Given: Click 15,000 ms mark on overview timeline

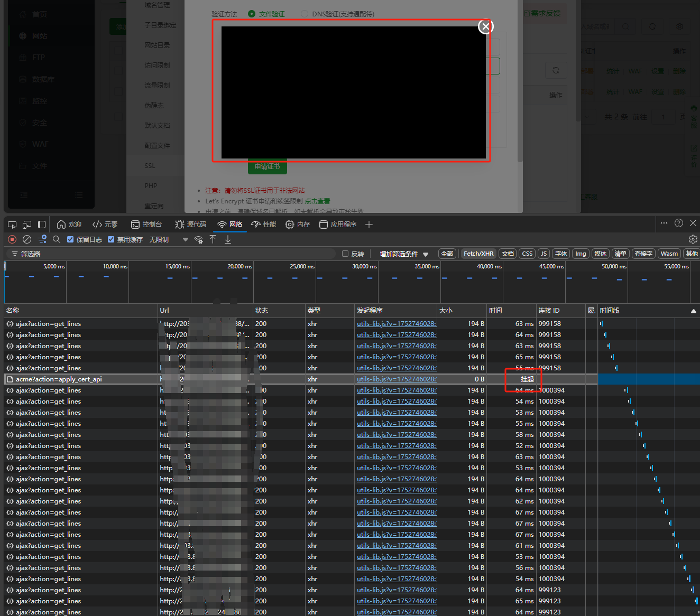Looking at the screenshot, I should pyautogui.click(x=178, y=266).
